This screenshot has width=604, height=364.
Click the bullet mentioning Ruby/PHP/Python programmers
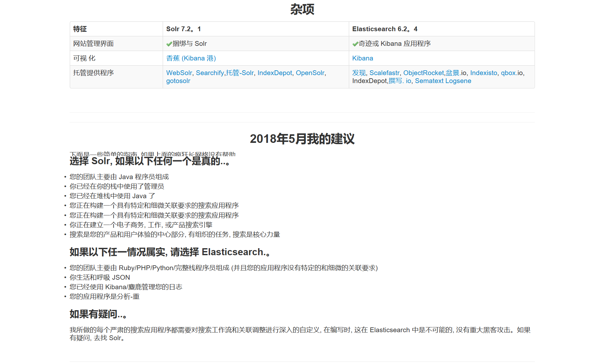click(224, 268)
